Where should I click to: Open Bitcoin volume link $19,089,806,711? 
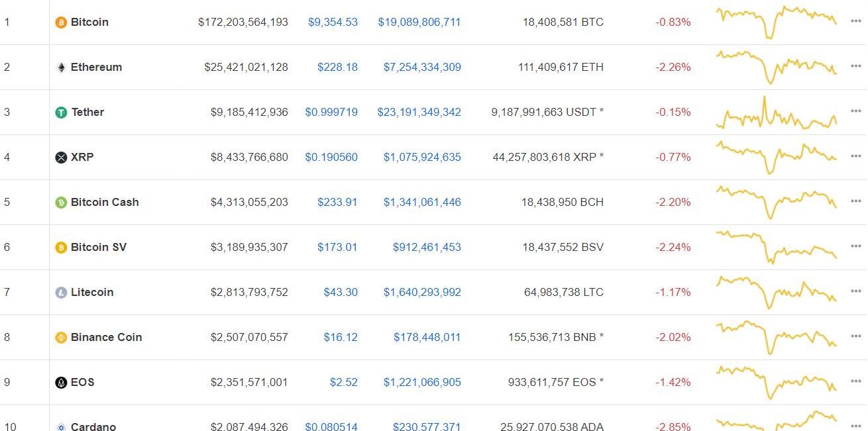tap(419, 22)
